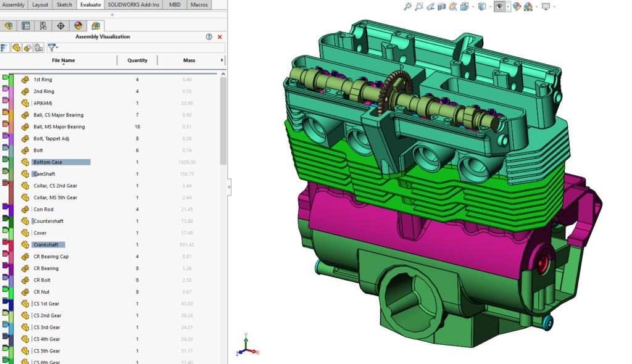
Task: Click the part icon beside CS 3rd Gear
Action: [25, 328]
